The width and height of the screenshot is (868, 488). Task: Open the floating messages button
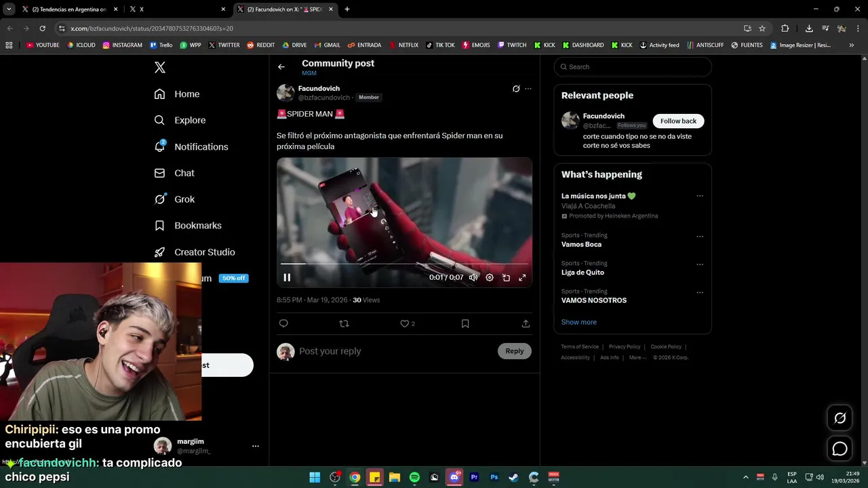click(x=840, y=449)
